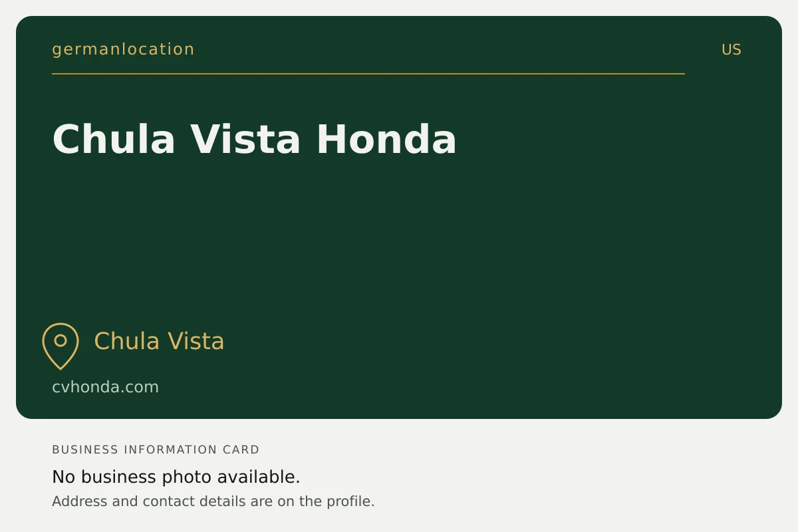Click the address and contact details note

click(x=213, y=501)
